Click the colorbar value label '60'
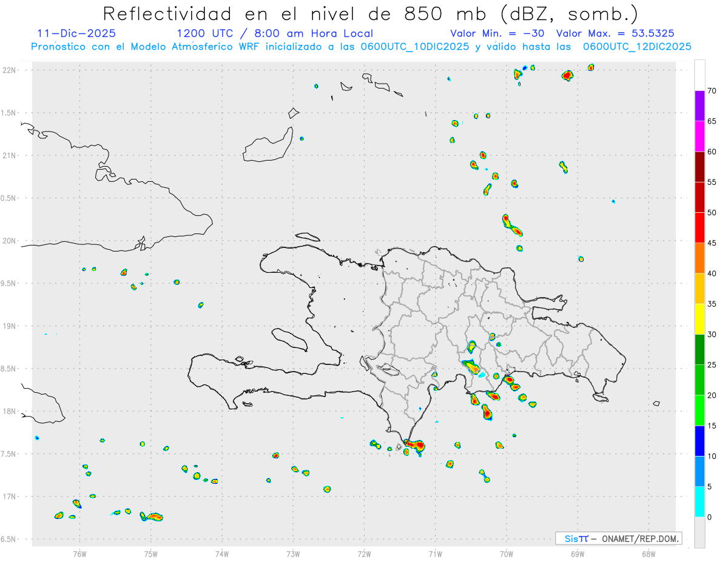The width and height of the screenshot is (728, 562). (712, 152)
